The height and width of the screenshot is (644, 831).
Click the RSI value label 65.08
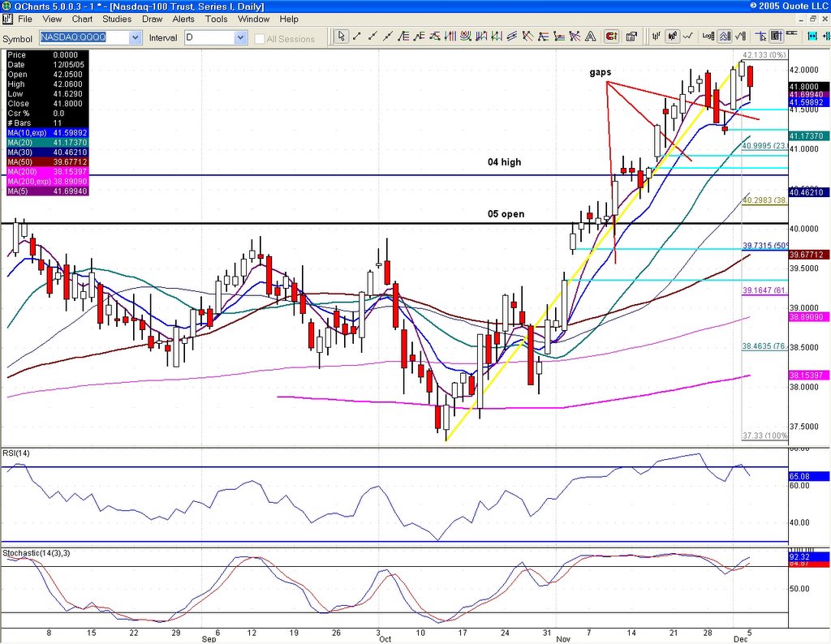[809, 477]
